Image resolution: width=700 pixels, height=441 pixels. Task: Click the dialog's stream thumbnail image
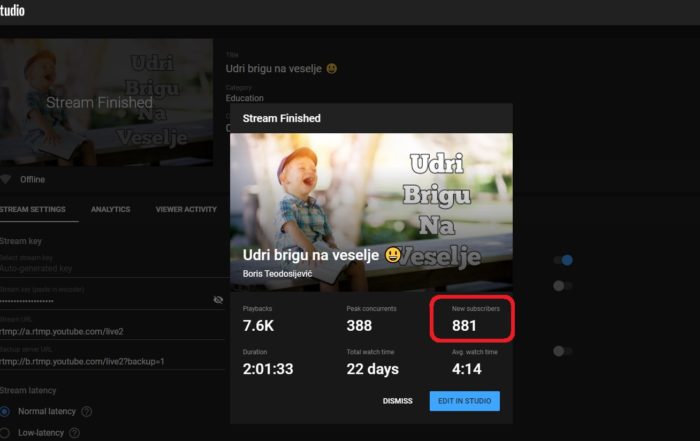[371, 212]
